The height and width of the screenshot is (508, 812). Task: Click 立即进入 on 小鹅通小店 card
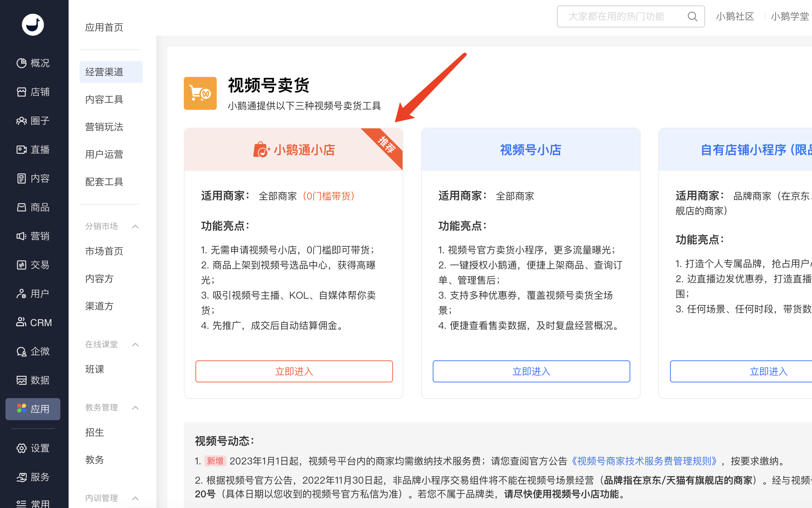click(x=294, y=371)
